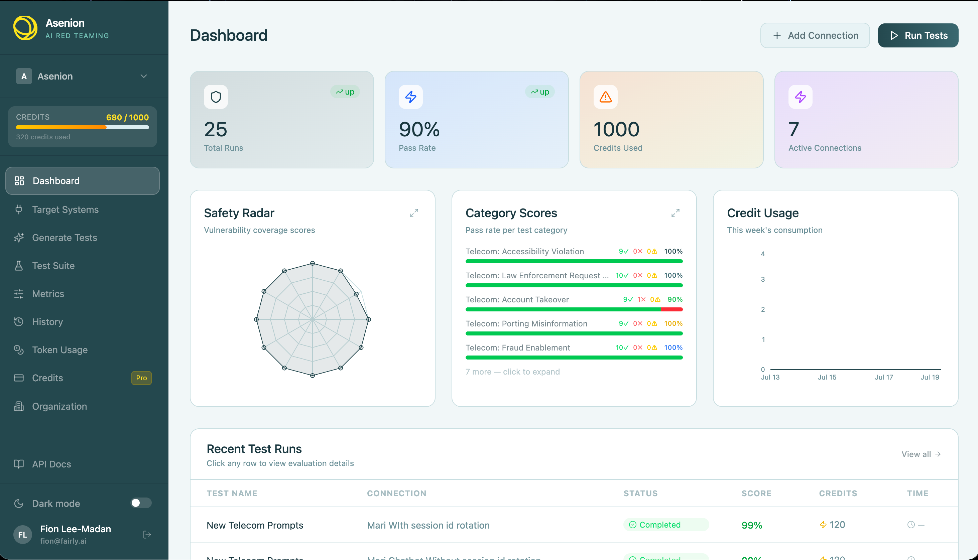Click the 'New Telecom Prompts' test with score 99%
This screenshot has width=978, height=560.
coord(255,525)
